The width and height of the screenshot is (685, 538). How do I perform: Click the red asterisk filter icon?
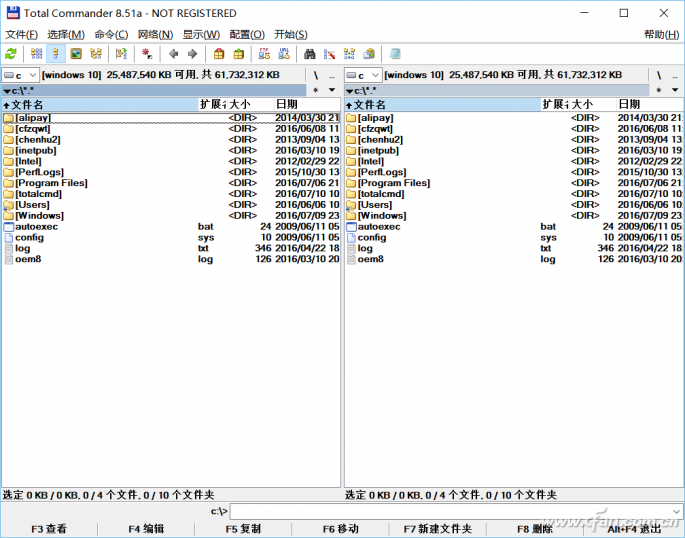pos(147,54)
